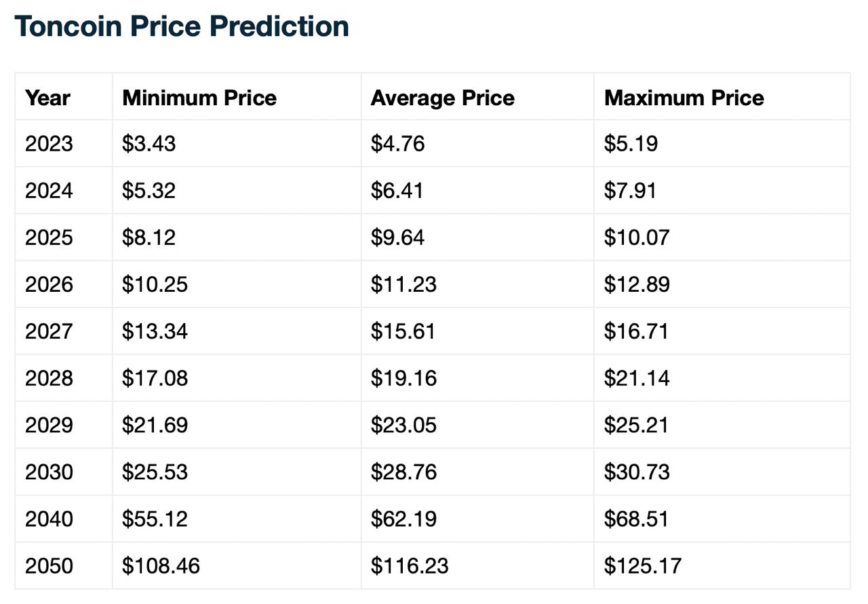
Task: Click the Maximum Price column header
Action: tap(684, 98)
